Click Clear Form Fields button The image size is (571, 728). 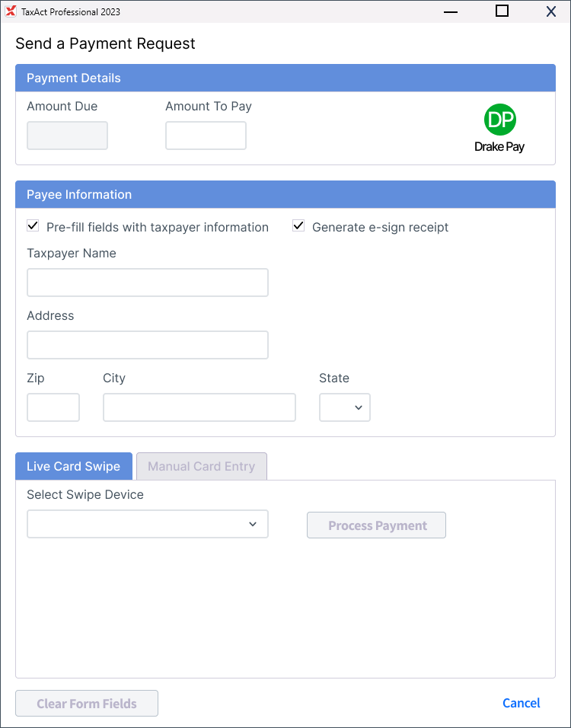(87, 704)
